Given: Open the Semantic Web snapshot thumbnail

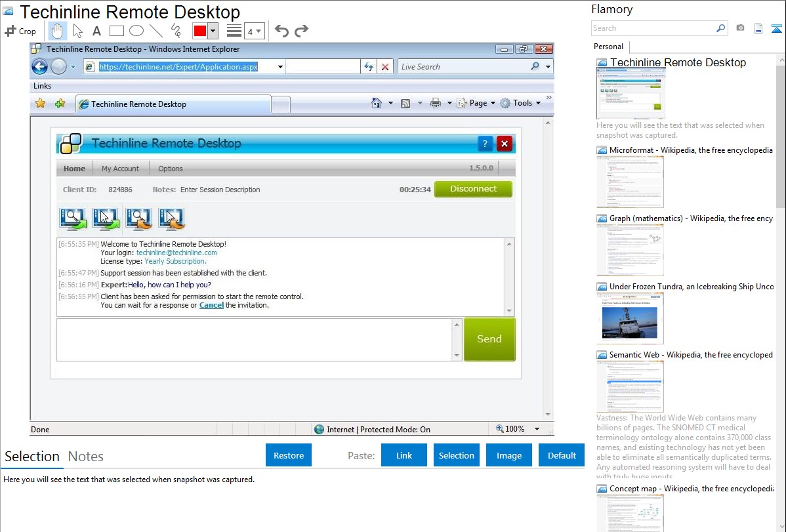Looking at the screenshot, I should 630,386.
